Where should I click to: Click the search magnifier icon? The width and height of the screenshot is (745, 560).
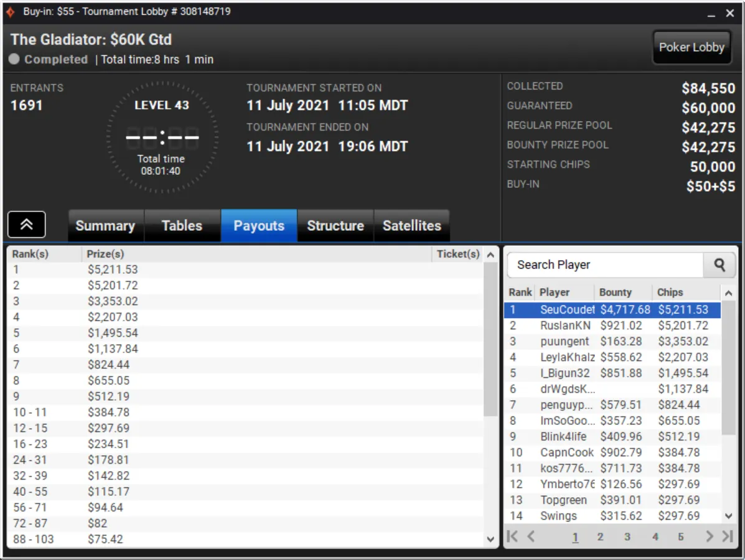[719, 265]
